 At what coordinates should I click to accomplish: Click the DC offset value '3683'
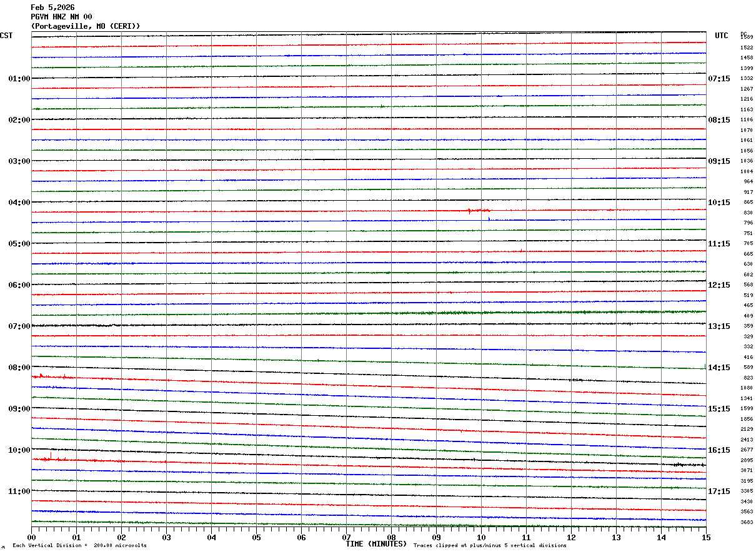pos(747,522)
